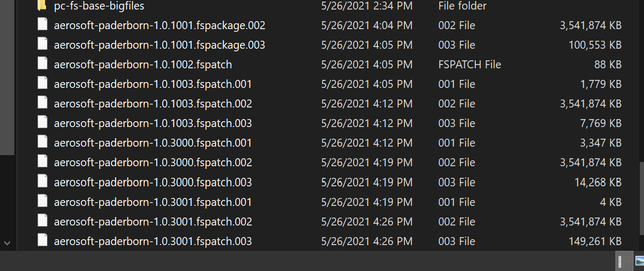644x271 pixels.
Task: Click file icon of aerosoft-paderborn-1.0.1002.fspatch
Action: (42, 64)
